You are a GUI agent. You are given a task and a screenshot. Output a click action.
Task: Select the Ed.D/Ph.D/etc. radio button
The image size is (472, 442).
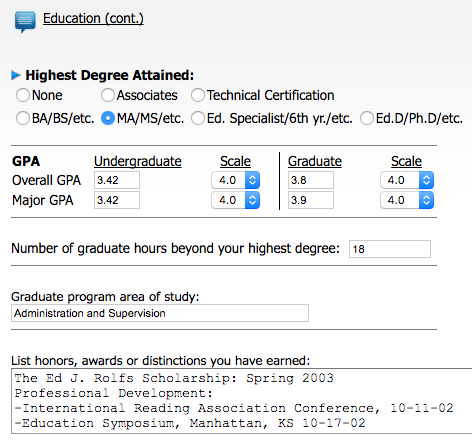[x=367, y=118]
